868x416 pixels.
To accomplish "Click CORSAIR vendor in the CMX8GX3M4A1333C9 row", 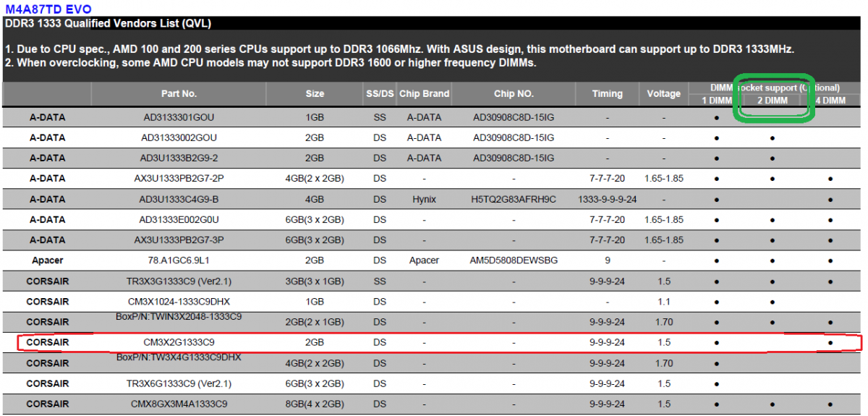I will 47,404.
